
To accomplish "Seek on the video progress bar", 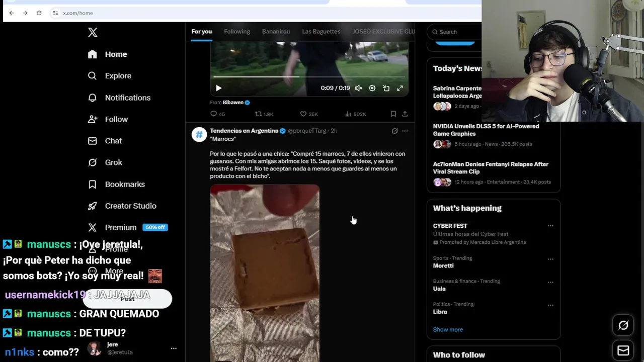I will click(x=309, y=77).
